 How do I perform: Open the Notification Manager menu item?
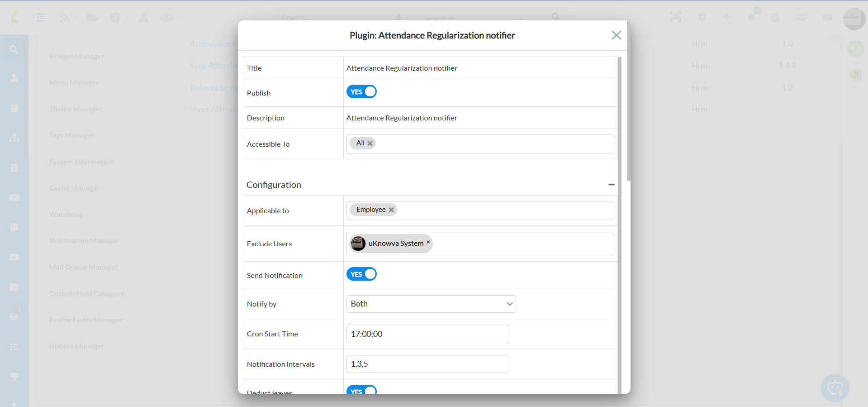click(x=84, y=241)
